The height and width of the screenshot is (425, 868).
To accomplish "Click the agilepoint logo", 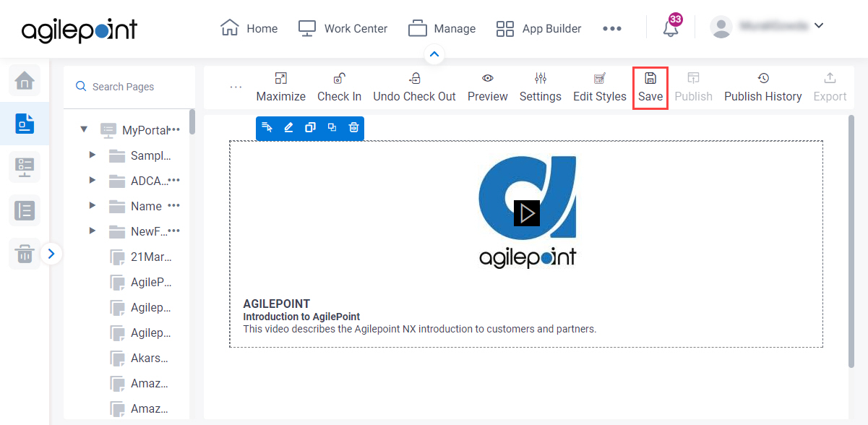I will click(x=80, y=30).
